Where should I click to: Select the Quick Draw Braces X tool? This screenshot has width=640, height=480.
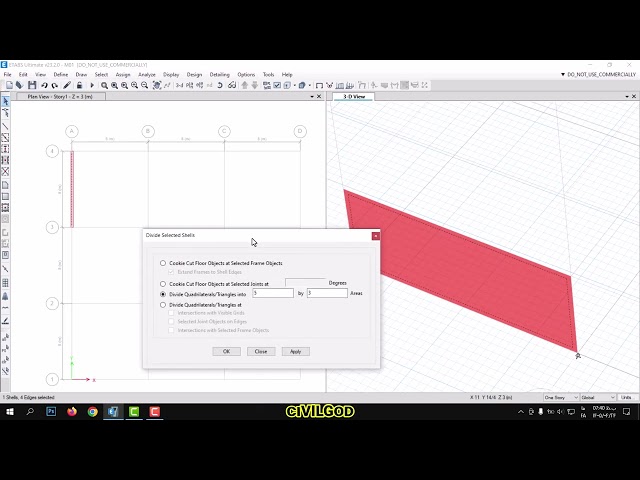point(5,171)
